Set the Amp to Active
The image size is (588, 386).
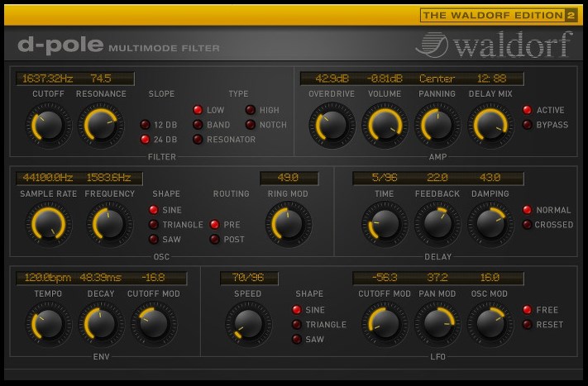(528, 110)
